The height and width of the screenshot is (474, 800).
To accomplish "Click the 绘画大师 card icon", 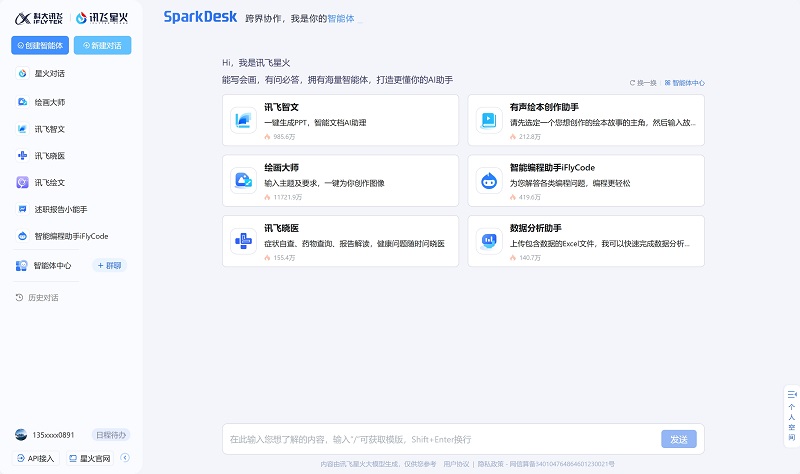I will [243, 181].
